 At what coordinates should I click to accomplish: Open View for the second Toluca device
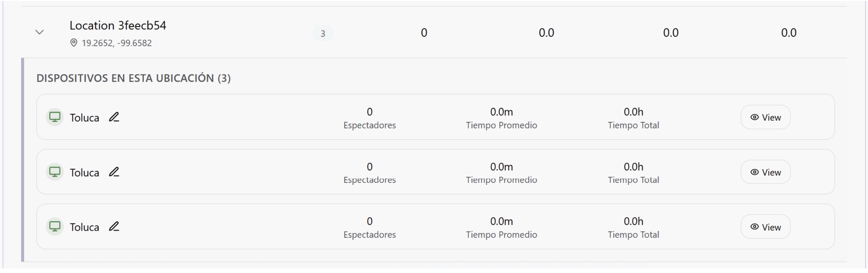(765, 172)
